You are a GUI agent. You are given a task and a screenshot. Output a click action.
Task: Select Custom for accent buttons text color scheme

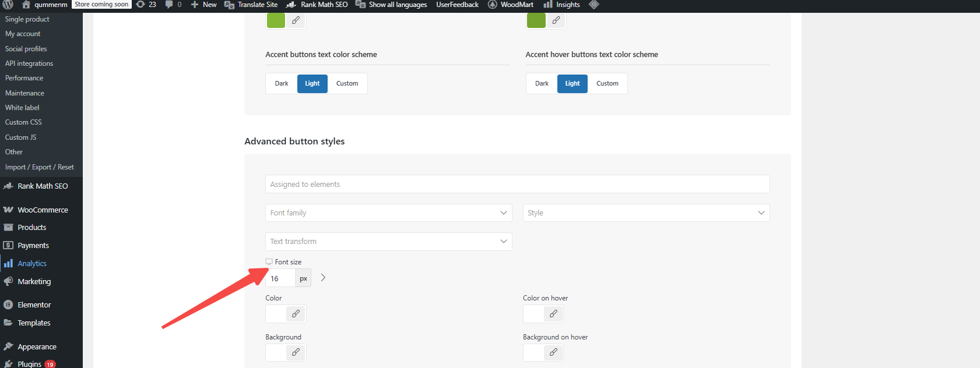[x=347, y=83]
